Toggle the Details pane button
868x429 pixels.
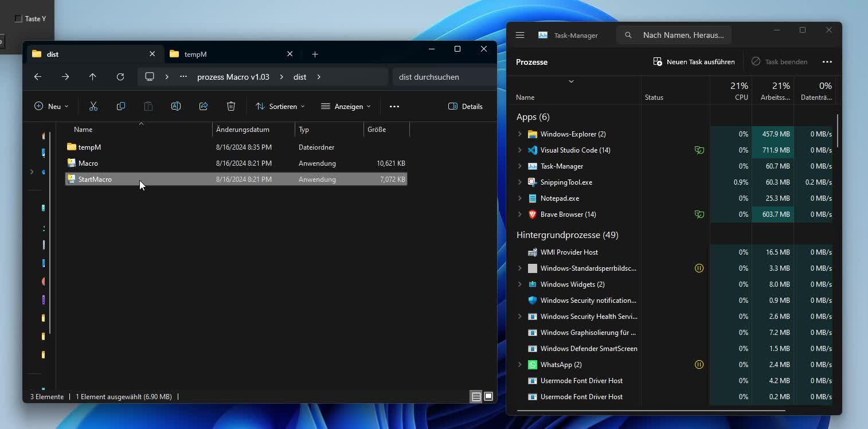pyautogui.click(x=465, y=106)
